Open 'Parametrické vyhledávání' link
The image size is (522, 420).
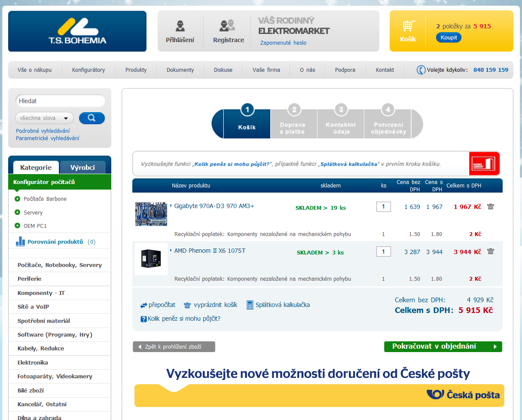pos(48,138)
